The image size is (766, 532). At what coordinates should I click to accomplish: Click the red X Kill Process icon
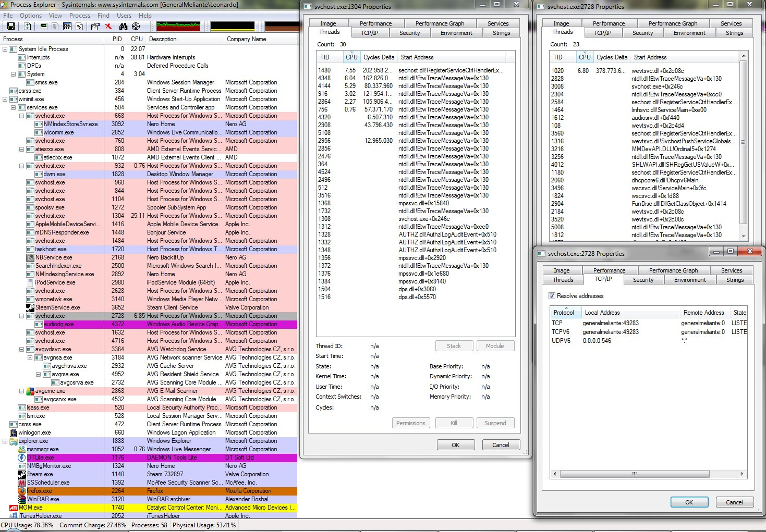click(108, 26)
